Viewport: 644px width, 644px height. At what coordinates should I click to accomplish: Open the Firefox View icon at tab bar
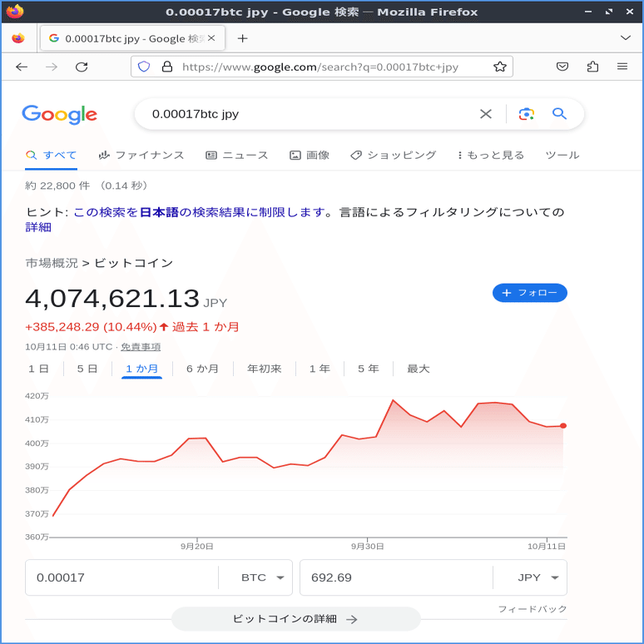pos(18,38)
